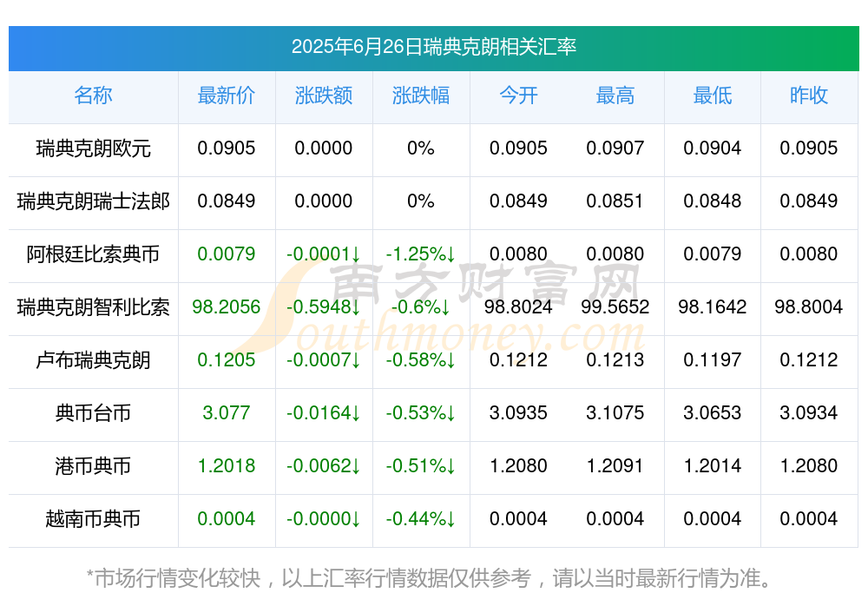
Task: Click the low value 1.2014
Action: coord(713,466)
